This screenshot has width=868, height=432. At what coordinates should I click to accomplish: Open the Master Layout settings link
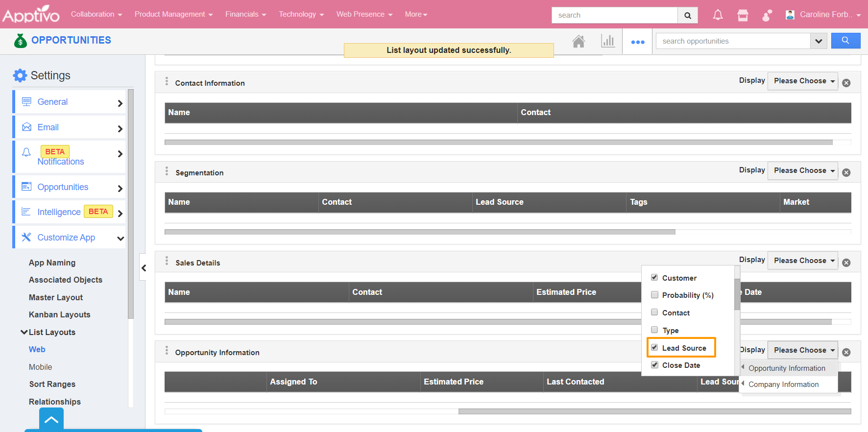[56, 297]
